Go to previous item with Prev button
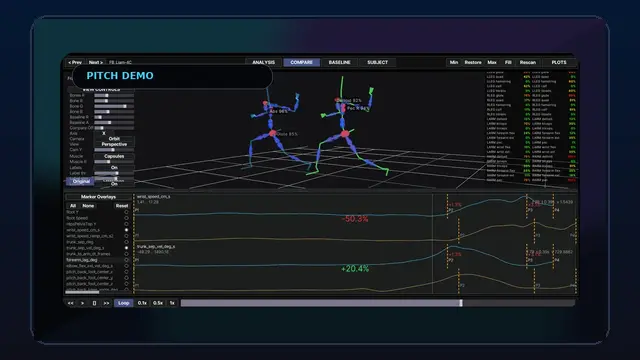 click(75, 62)
